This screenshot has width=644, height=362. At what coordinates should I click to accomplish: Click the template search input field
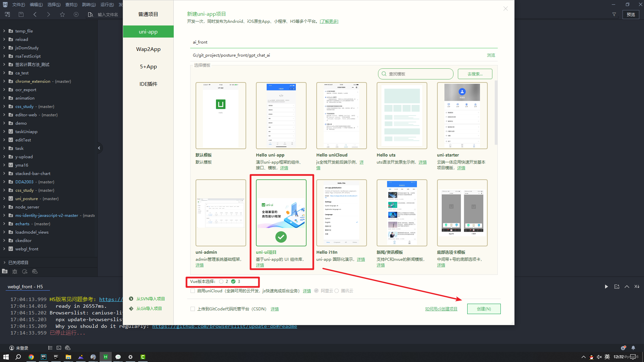click(416, 74)
